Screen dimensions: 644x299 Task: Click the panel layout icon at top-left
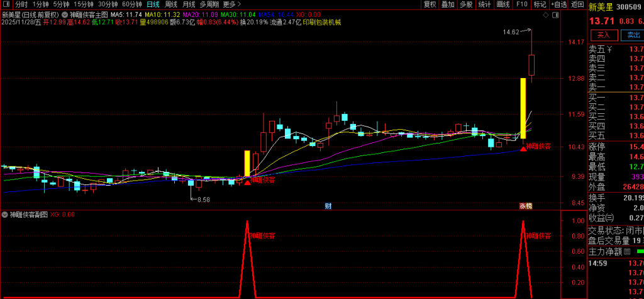(x=8, y=4)
